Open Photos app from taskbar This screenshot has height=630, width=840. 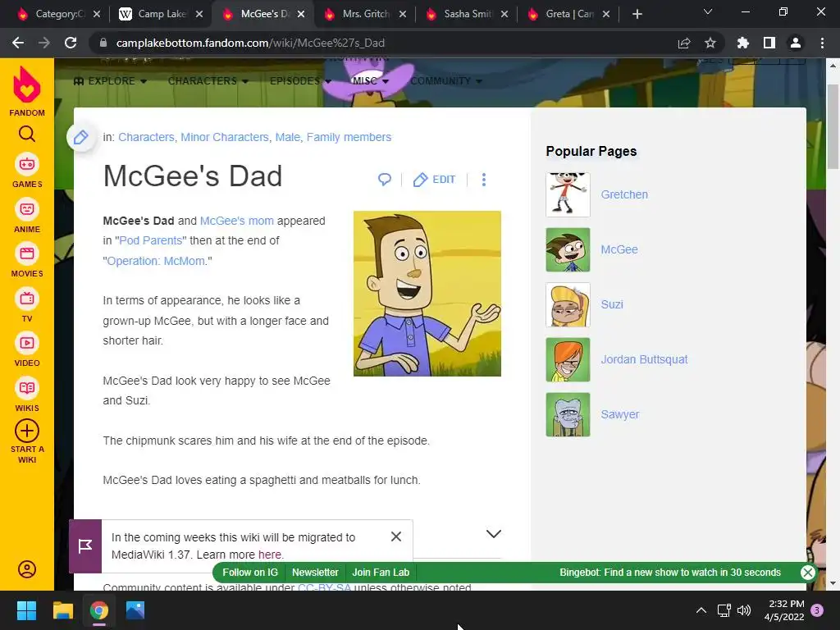point(135,610)
